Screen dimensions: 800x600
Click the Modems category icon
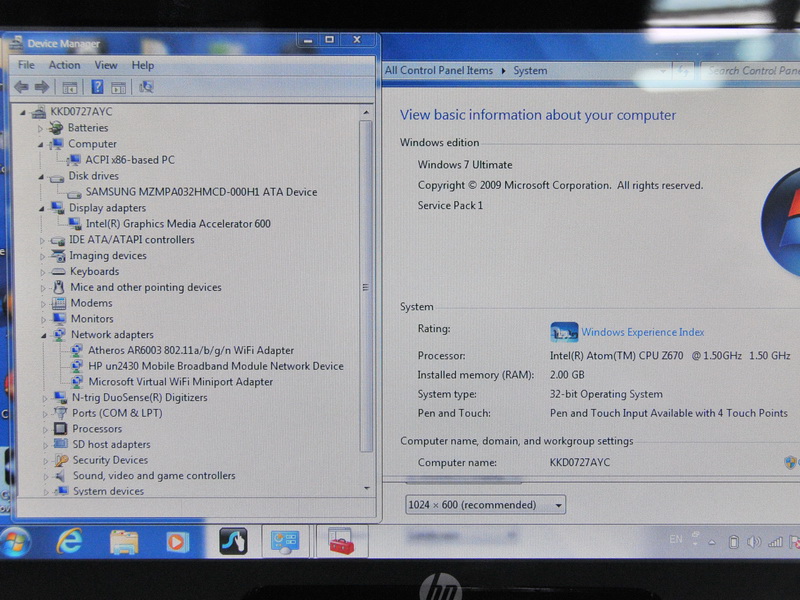tap(59, 303)
